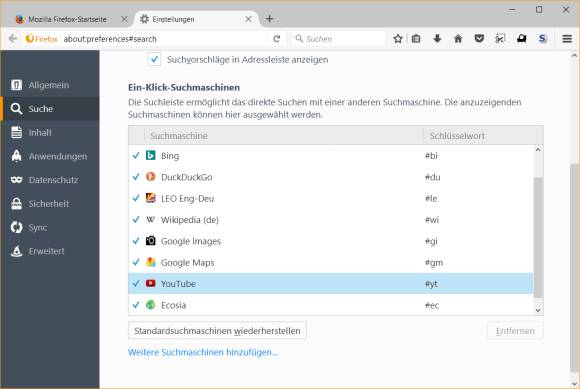The width and height of the screenshot is (580, 389).
Task: Click the #bi keyword cell
Action: click(x=431, y=156)
